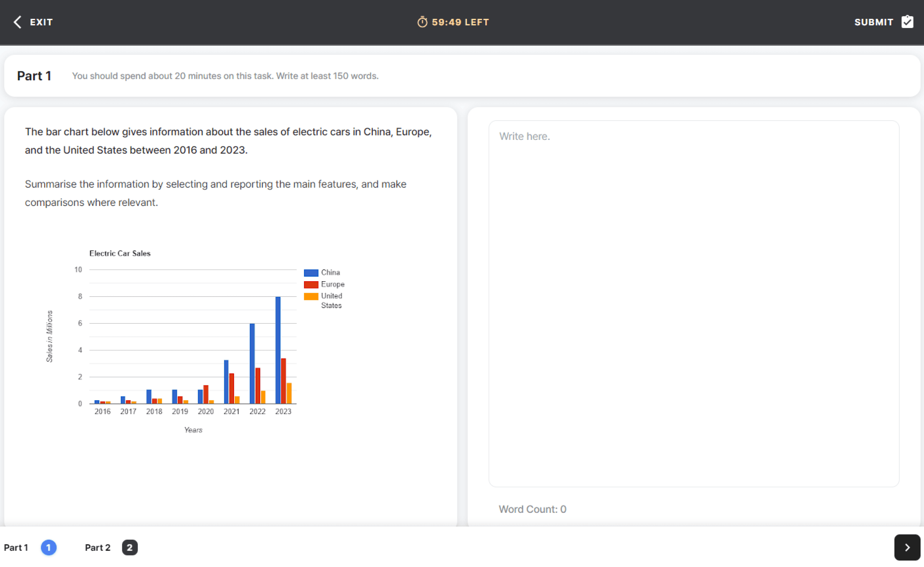The height and width of the screenshot is (567, 924).
Task: Click the blue China legend swatch
Action: point(311,273)
